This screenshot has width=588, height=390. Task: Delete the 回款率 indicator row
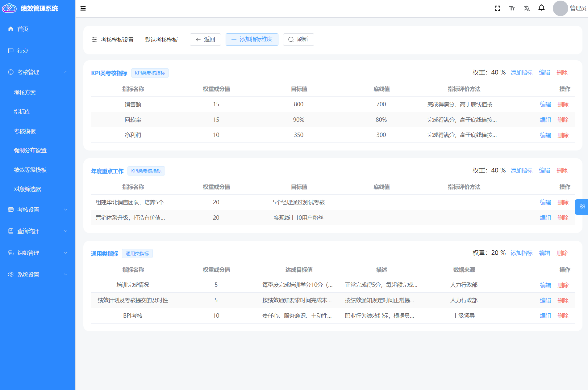click(563, 120)
